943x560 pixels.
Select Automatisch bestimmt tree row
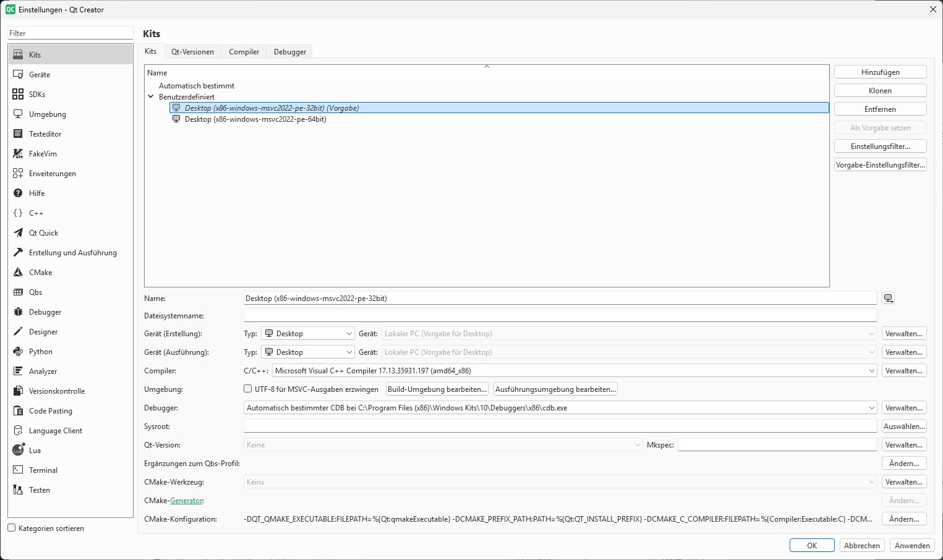pyautogui.click(x=197, y=86)
